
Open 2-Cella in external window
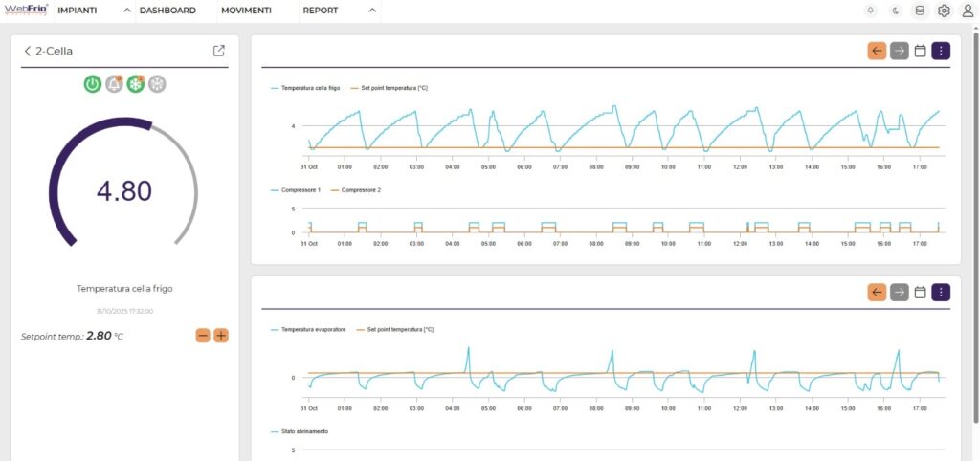(x=219, y=51)
